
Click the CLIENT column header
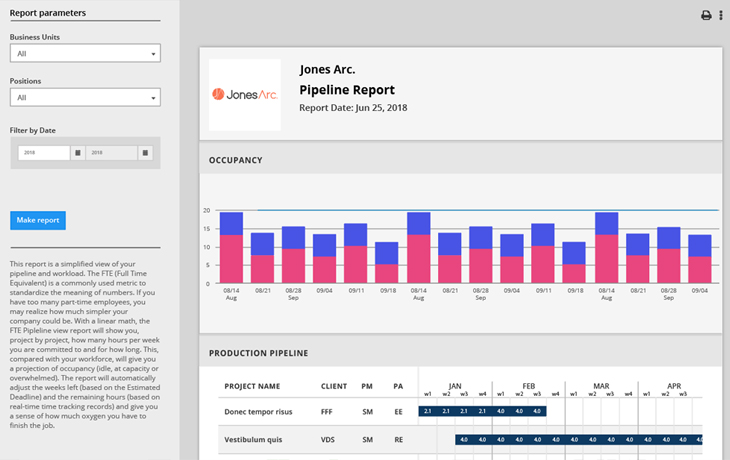pyautogui.click(x=334, y=386)
